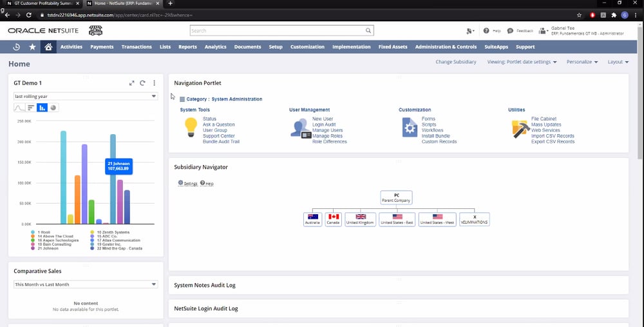Select the column chart view icon
The width and height of the screenshot is (644, 327).
(42, 108)
